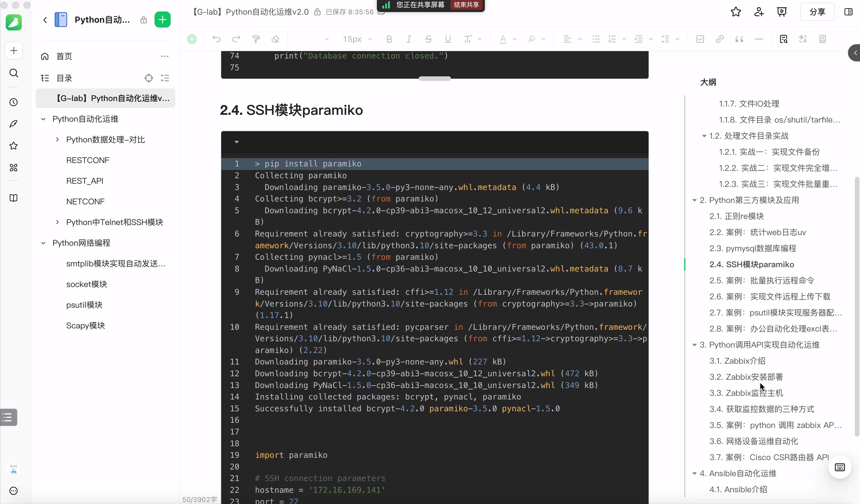Open the 首页 home item

pos(64,56)
